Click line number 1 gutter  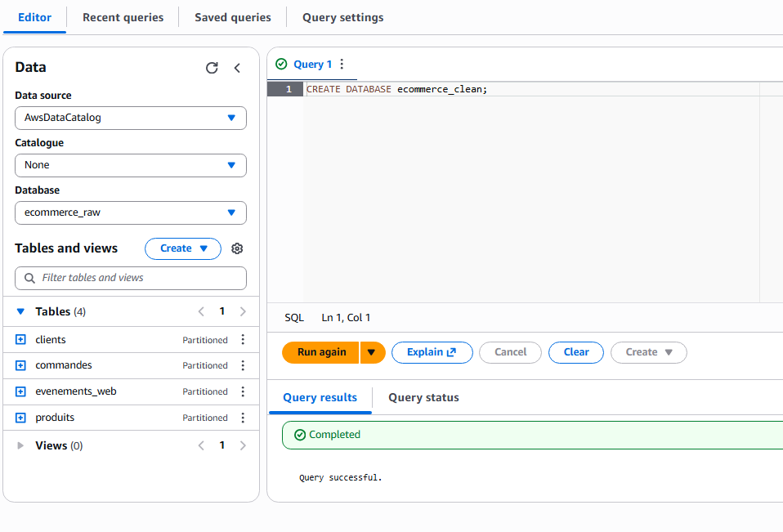tap(285, 89)
